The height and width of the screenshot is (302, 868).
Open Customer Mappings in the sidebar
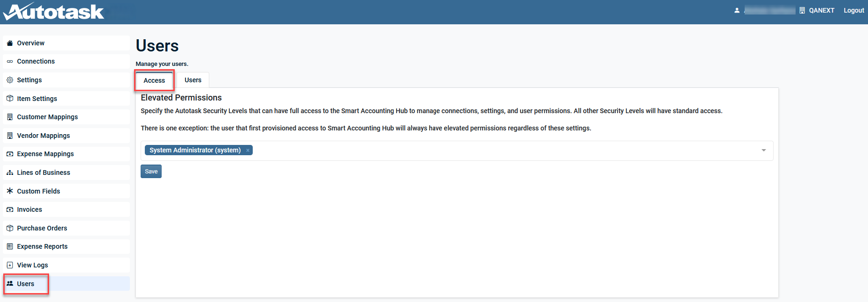click(47, 117)
